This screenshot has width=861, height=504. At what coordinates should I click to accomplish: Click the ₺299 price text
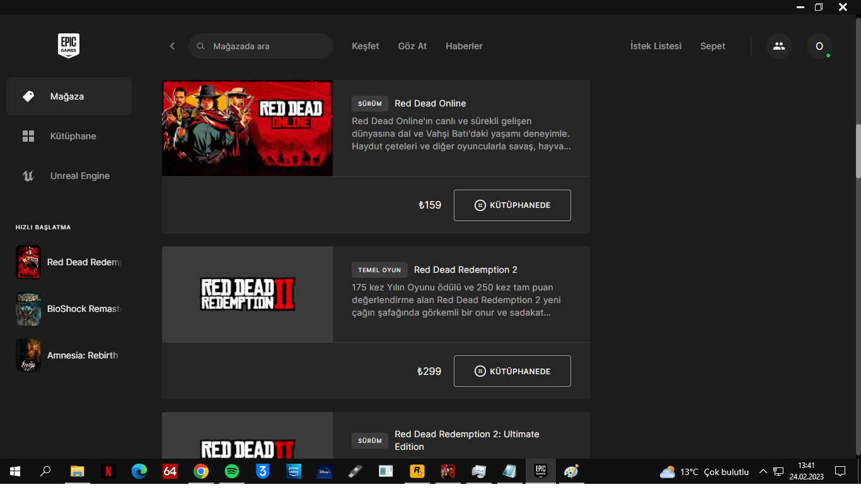click(429, 371)
